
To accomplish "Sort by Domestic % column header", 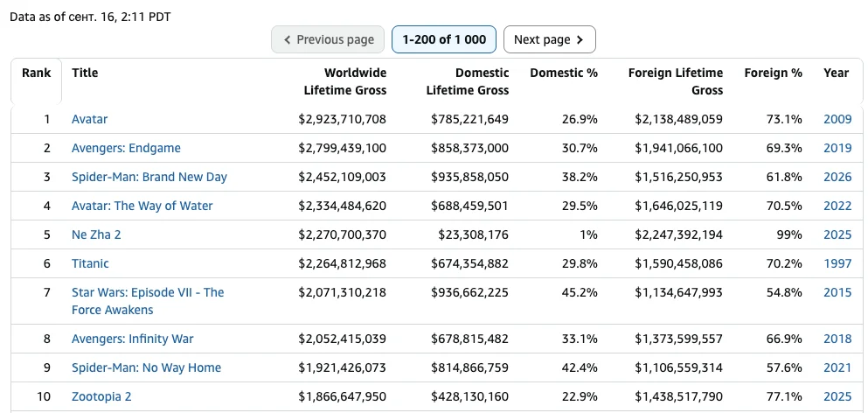I will (x=564, y=73).
